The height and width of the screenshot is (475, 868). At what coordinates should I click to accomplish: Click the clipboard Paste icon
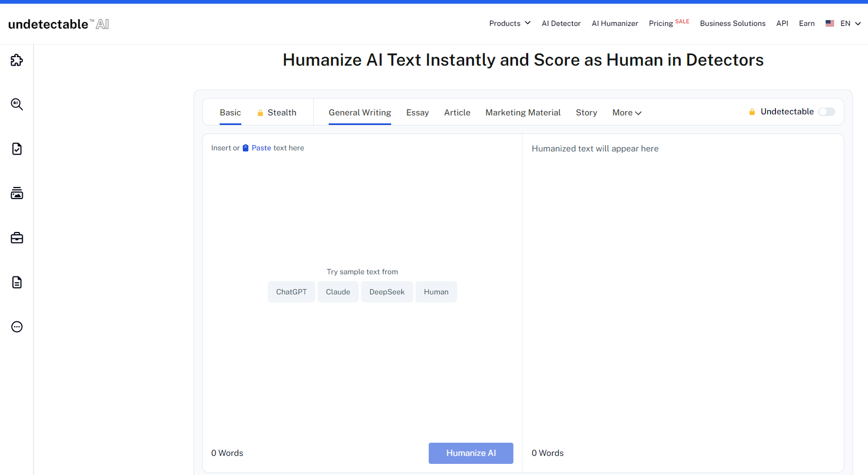click(x=246, y=148)
